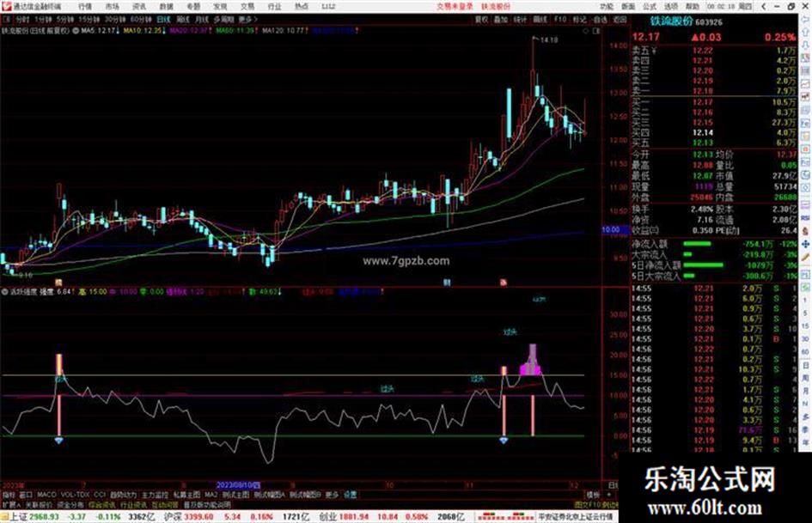Click the 帮助 menu
The width and height of the screenshot is (812, 523).
pos(693,7)
